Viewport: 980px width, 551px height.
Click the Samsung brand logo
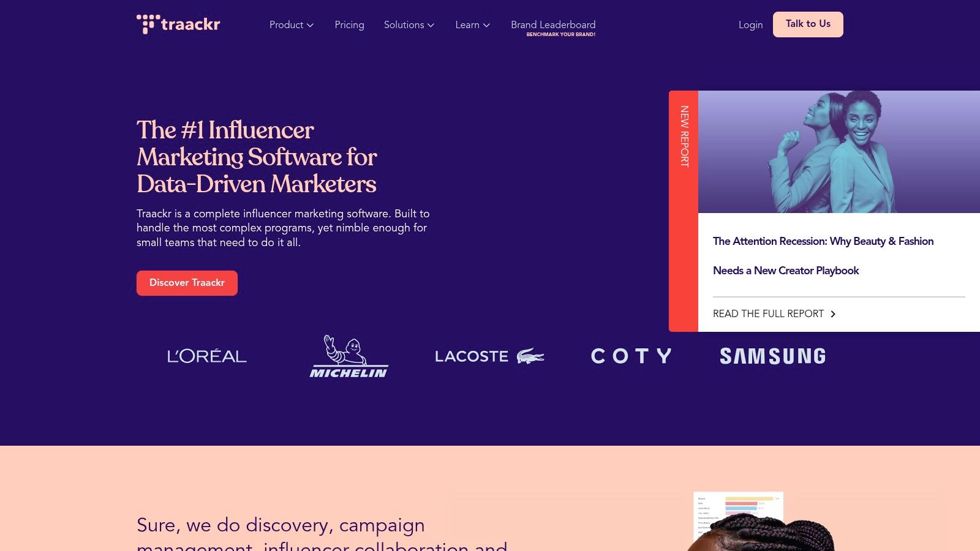[x=772, y=356]
